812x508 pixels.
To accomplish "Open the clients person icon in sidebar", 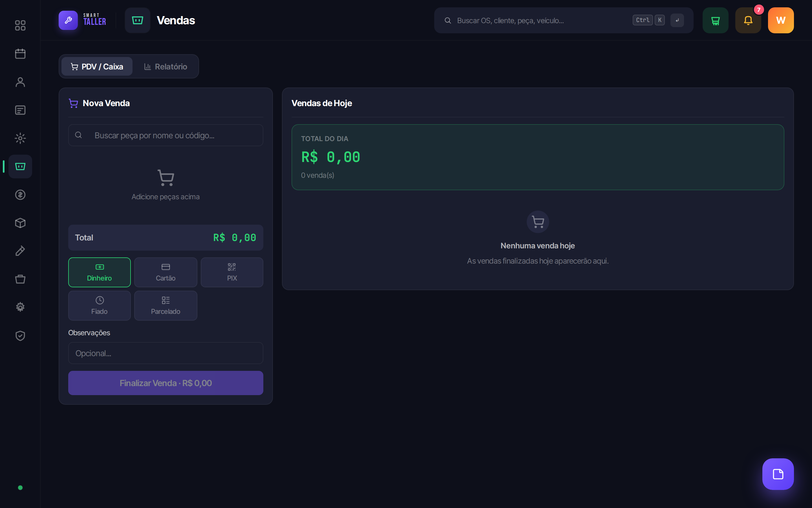I will (x=20, y=82).
